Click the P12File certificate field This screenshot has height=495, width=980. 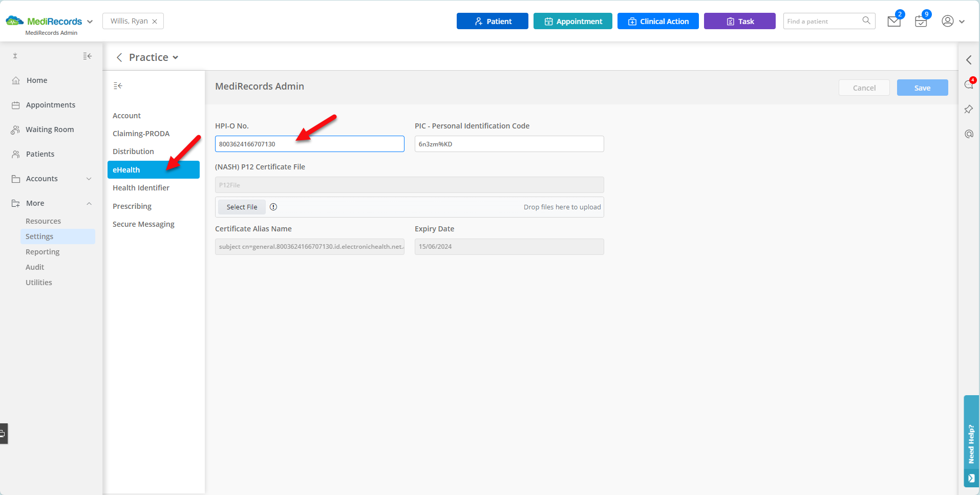[x=410, y=185]
